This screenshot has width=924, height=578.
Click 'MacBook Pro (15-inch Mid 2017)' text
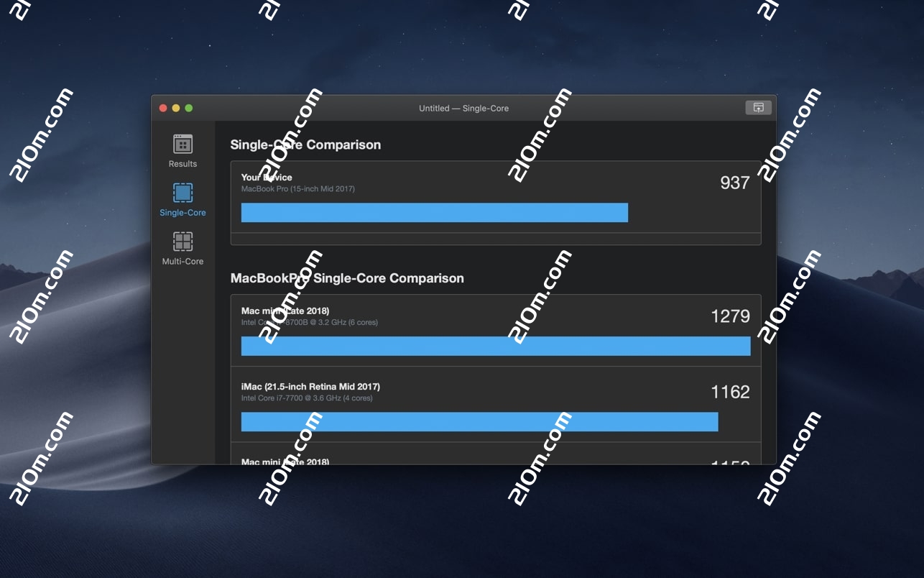tap(298, 189)
